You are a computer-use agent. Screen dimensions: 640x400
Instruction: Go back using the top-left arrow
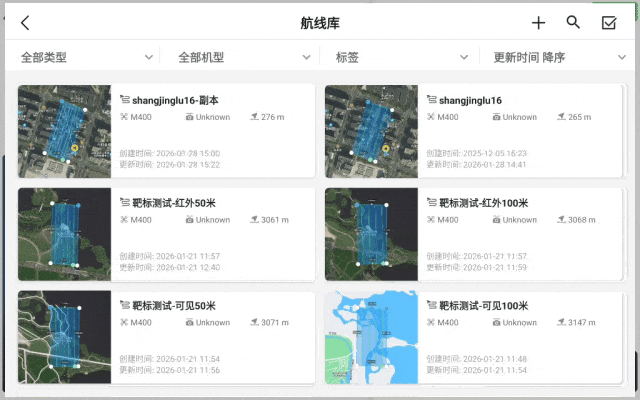[x=25, y=23]
